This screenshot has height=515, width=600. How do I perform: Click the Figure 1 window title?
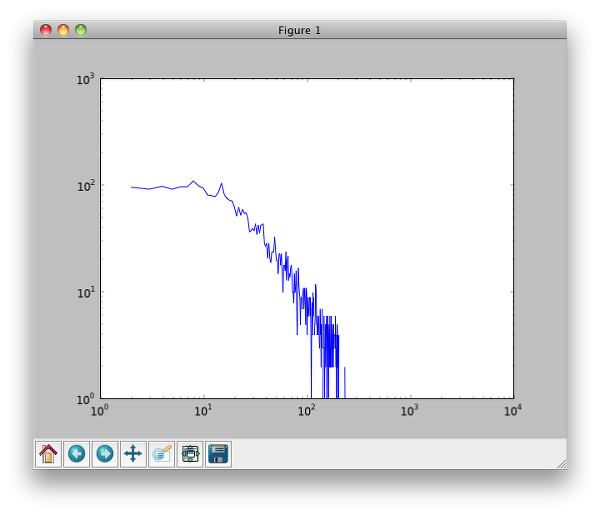[299, 30]
